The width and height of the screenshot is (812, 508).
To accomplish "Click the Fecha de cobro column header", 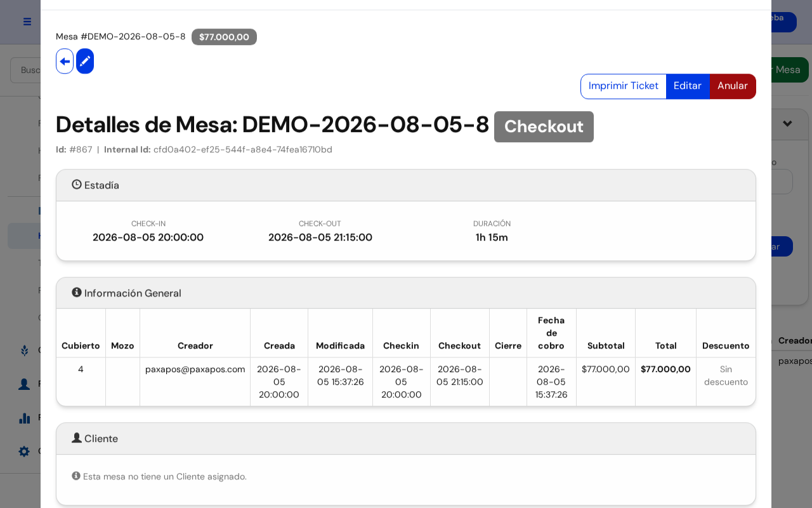I will pyautogui.click(x=551, y=333).
